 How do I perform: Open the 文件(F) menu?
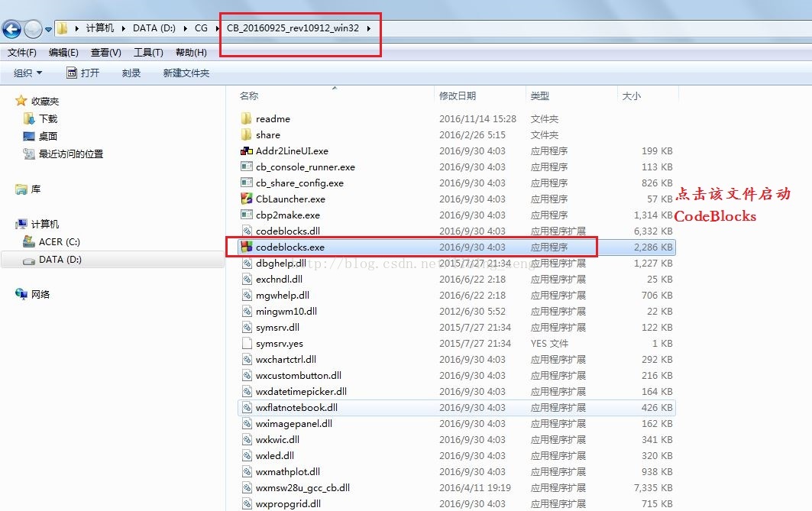click(x=21, y=52)
